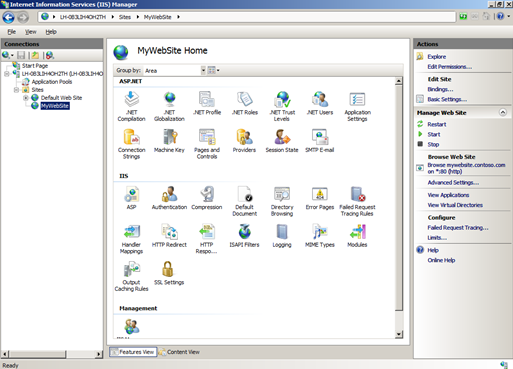Image resolution: width=513 pixels, height=369 pixels.
Task: Collapse the LH-0B3LIH4OH2TH server node
Action: (x=7, y=74)
